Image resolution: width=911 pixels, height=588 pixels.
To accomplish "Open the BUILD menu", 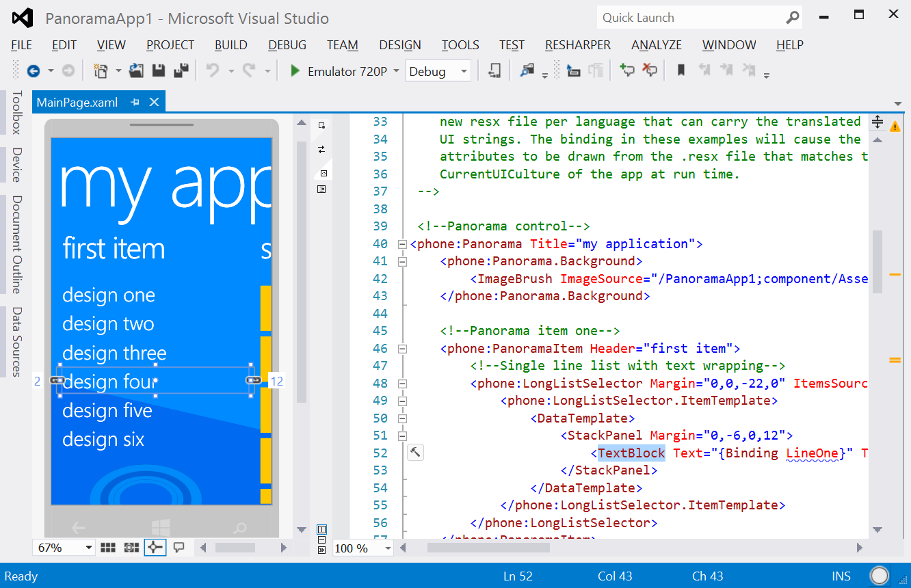I will tap(231, 45).
